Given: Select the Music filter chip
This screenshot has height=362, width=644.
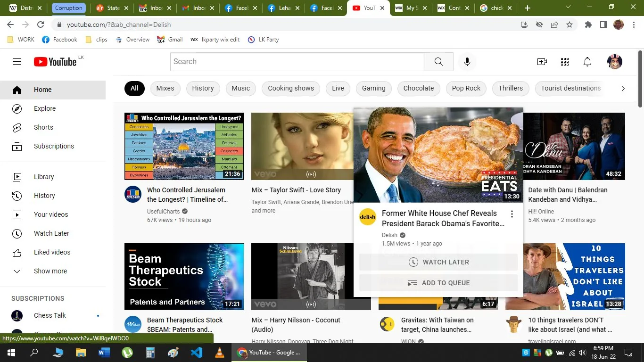Looking at the screenshot, I should (x=240, y=88).
